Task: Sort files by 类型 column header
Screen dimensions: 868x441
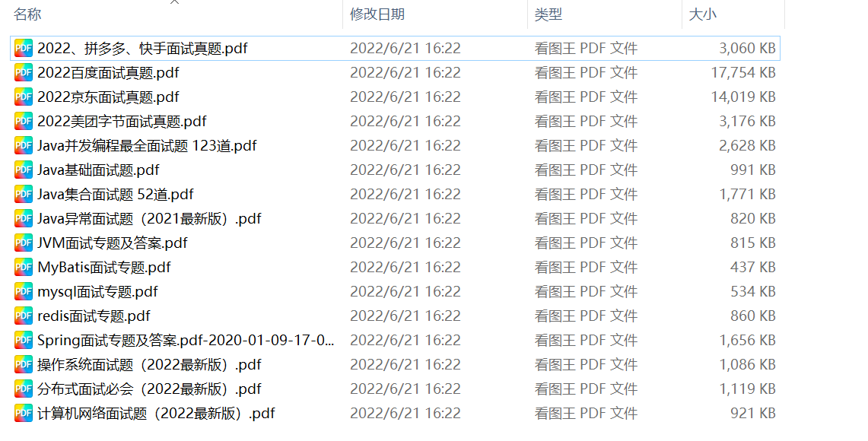Action: (548, 14)
